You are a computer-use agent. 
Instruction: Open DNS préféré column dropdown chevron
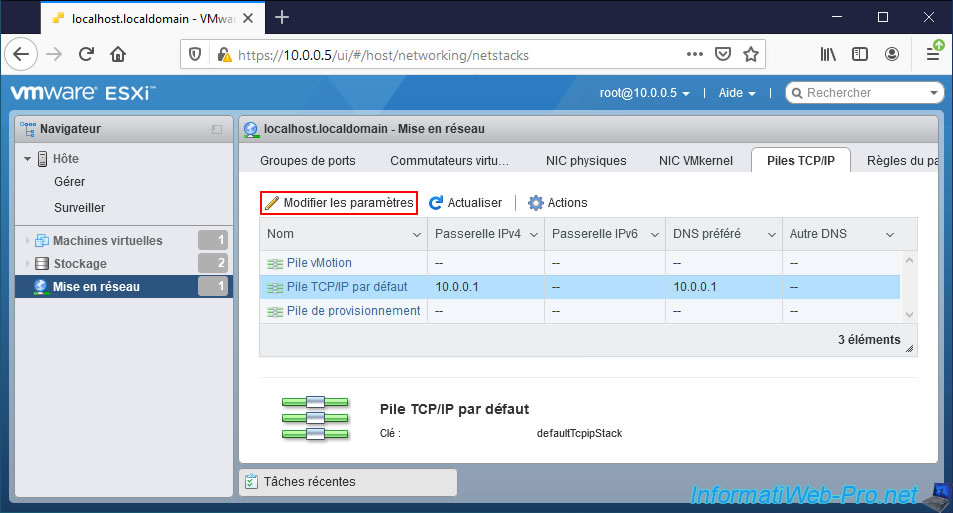pyautogui.click(x=772, y=235)
